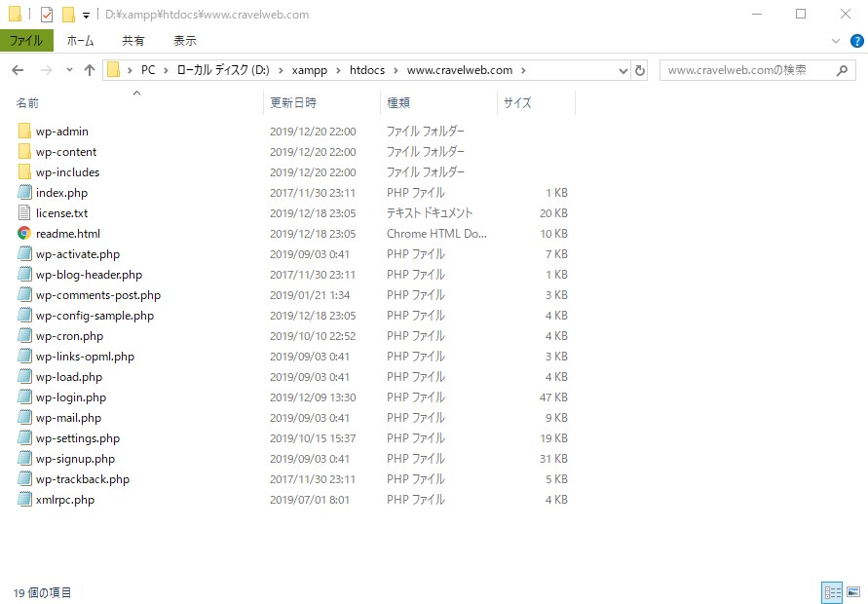Click xampp in the address breadcrumb
This screenshot has width=868, height=604.
pyautogui.click(x=310, y=70)
